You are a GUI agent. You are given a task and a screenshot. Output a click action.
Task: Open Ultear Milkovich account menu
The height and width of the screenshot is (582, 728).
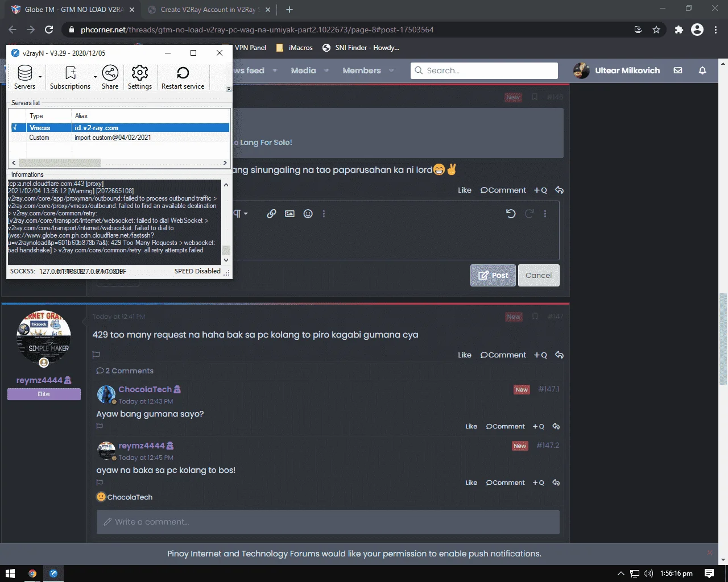pos(617,70)
